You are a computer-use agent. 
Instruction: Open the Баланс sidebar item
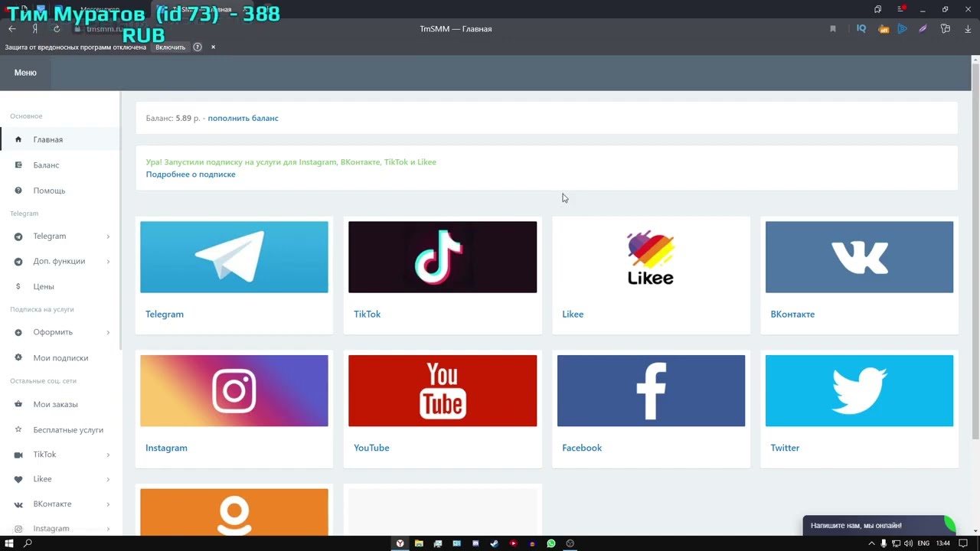(x=60, y=165)
